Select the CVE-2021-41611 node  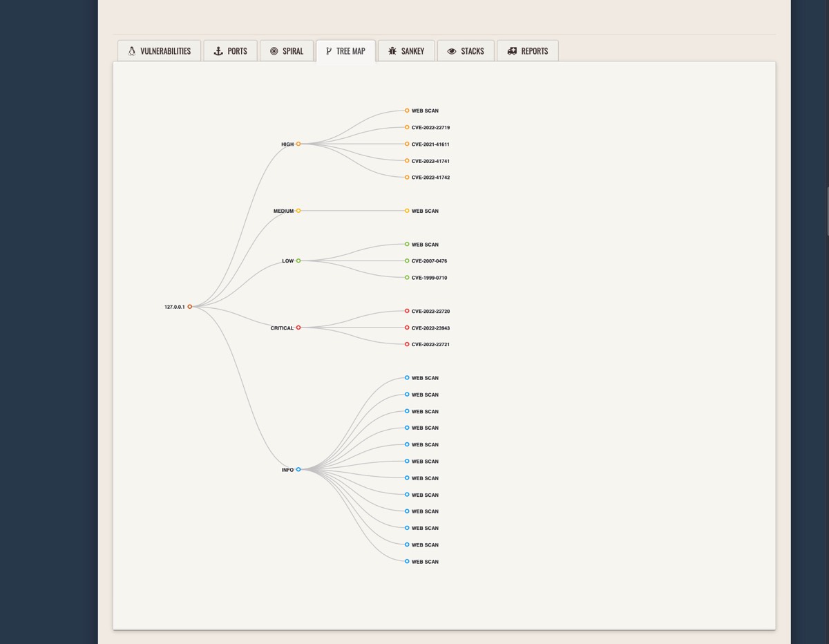point(427,144)
